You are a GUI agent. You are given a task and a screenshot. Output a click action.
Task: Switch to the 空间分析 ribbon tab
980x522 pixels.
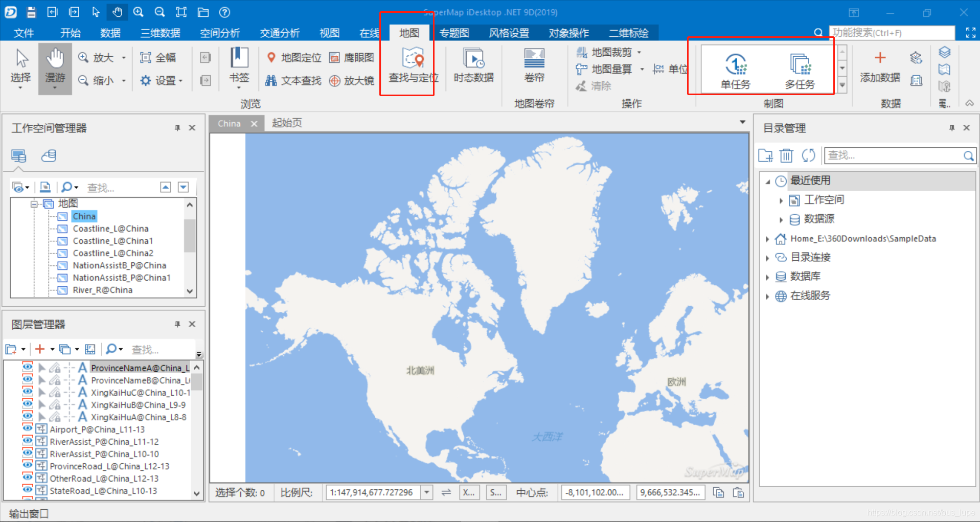click(220, 33)
